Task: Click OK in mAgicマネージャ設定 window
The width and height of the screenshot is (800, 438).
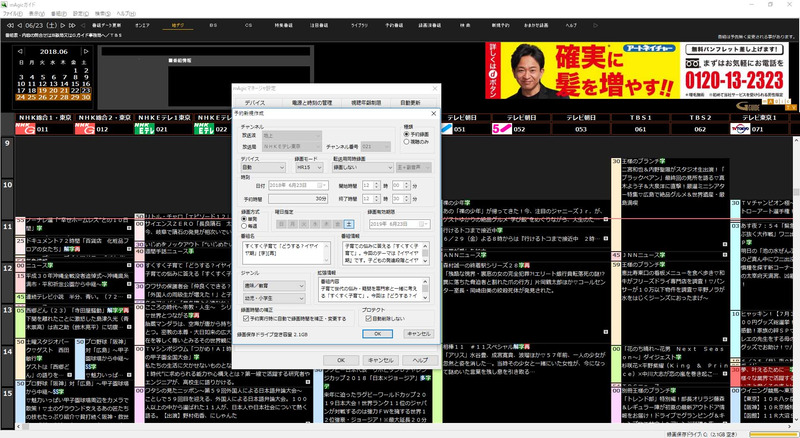Action: point(341,360)
